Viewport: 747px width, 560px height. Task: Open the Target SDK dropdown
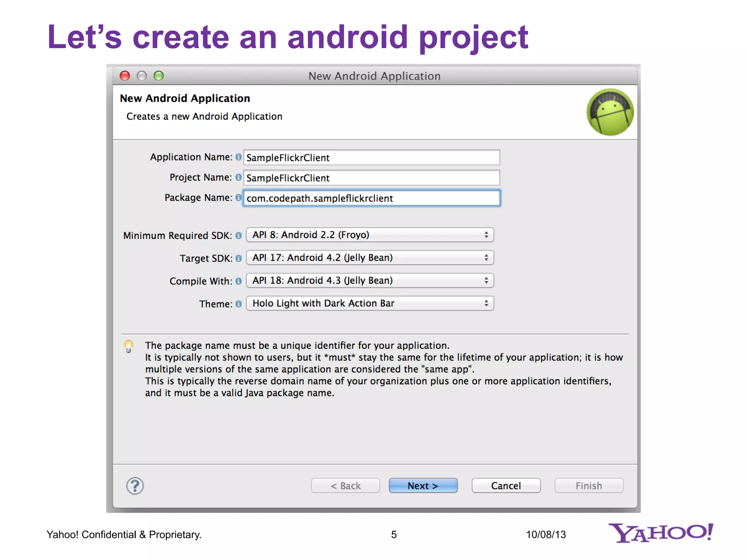tap(370, 258)
